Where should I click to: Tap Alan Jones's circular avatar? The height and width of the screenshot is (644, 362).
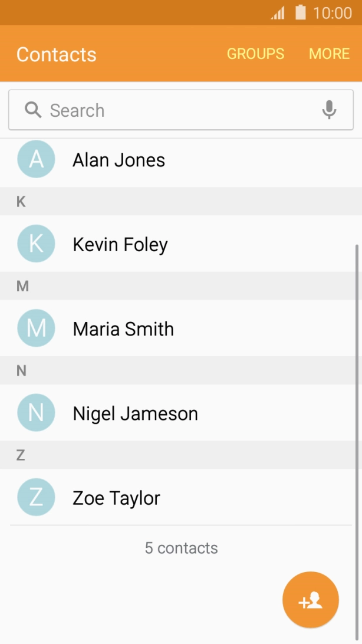click(36, 159)
